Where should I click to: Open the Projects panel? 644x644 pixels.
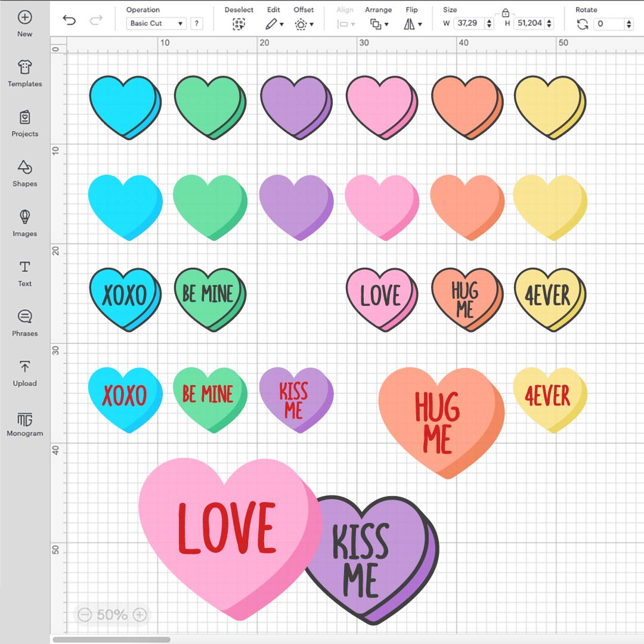point(24,123)
